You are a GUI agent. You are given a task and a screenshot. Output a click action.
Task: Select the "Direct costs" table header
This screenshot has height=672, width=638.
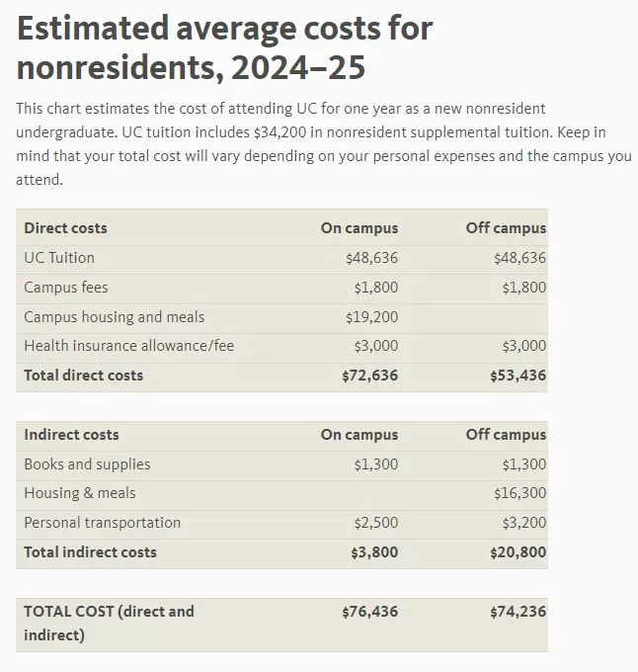point(65,228)
